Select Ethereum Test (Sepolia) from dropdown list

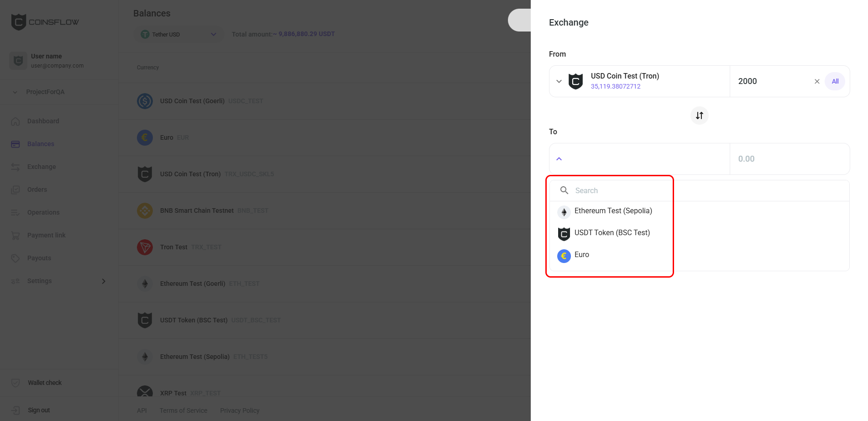[x=613, y=211]
